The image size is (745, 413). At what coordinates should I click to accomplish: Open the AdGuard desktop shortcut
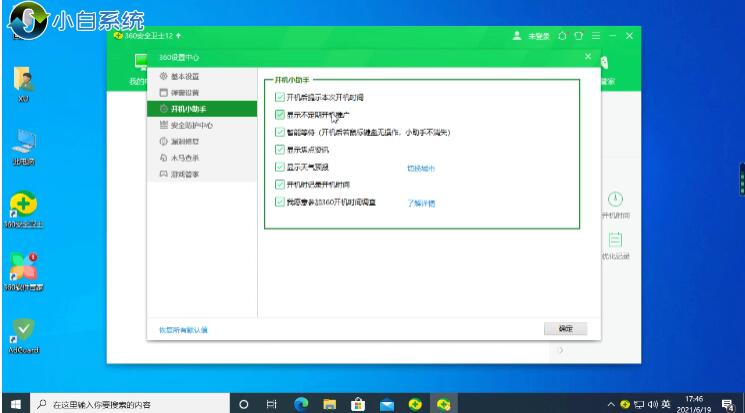(23, 336)
